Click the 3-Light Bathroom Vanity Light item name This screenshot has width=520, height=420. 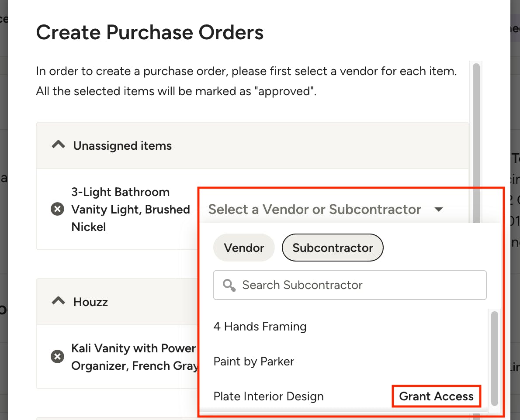pyautogui.click(x=130, y=210)
